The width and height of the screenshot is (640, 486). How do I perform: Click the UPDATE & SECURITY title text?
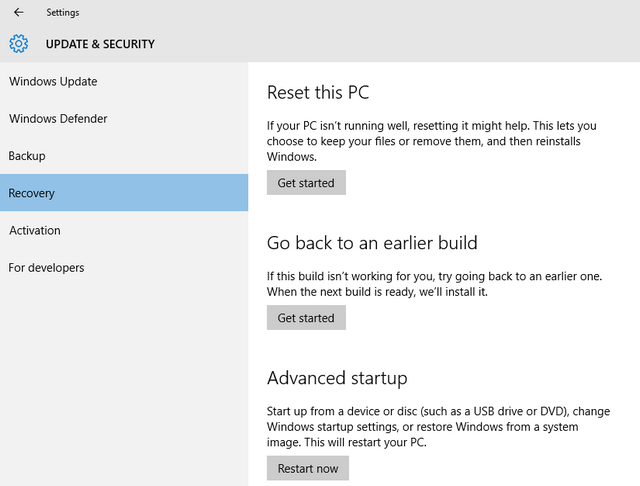tap(100, 44)
